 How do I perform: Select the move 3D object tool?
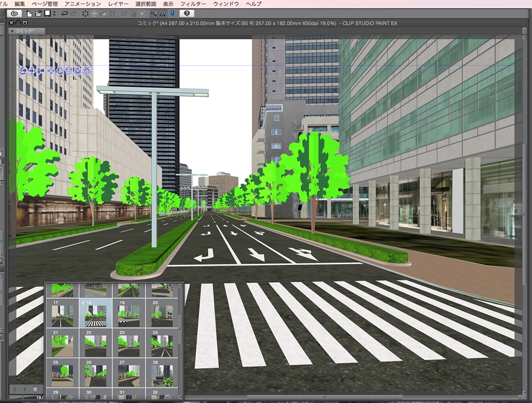pos(51,71)
